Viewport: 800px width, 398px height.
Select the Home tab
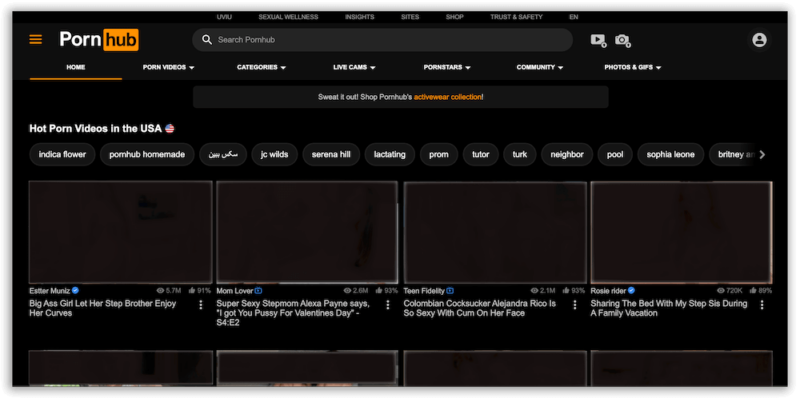click(x=76, y=67)
